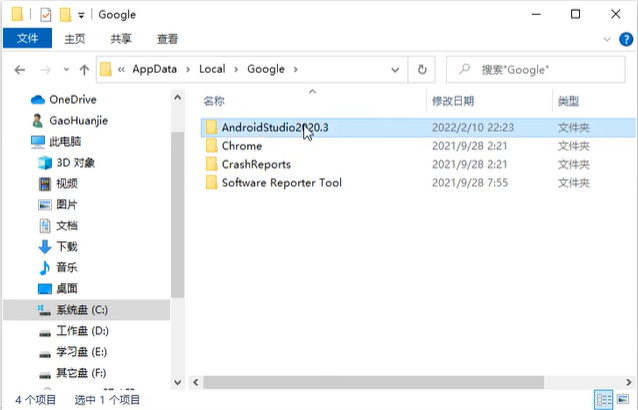638x410 pixels.
Task: Select 其它盘 (F:) drive
Action: pyautogui.click(x=81, y=373)
